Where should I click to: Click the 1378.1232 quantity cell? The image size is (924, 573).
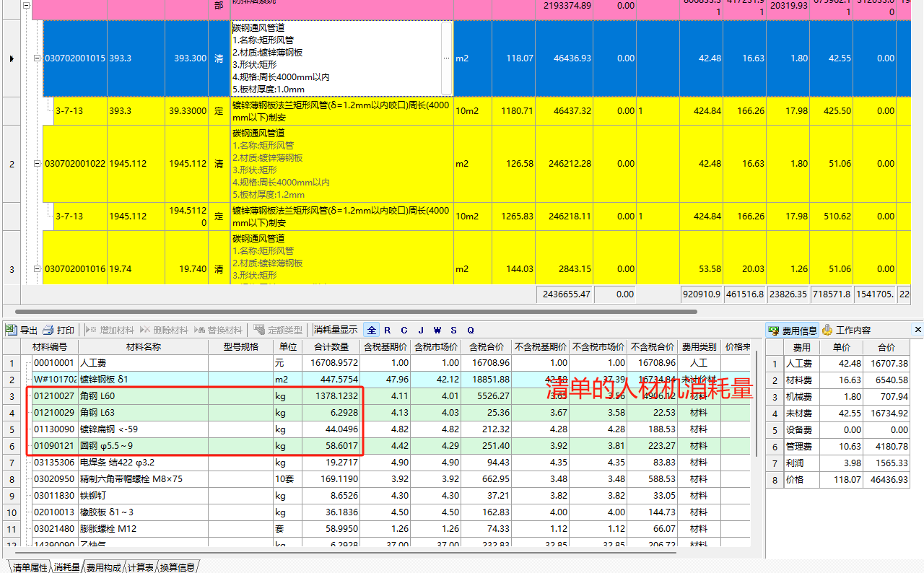331,396
